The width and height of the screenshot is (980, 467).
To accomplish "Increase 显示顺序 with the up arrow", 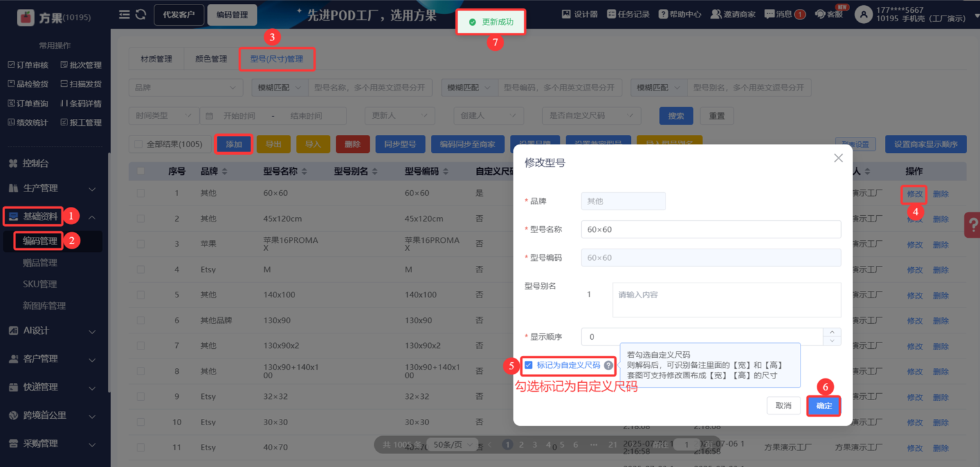I will [832, 332].
